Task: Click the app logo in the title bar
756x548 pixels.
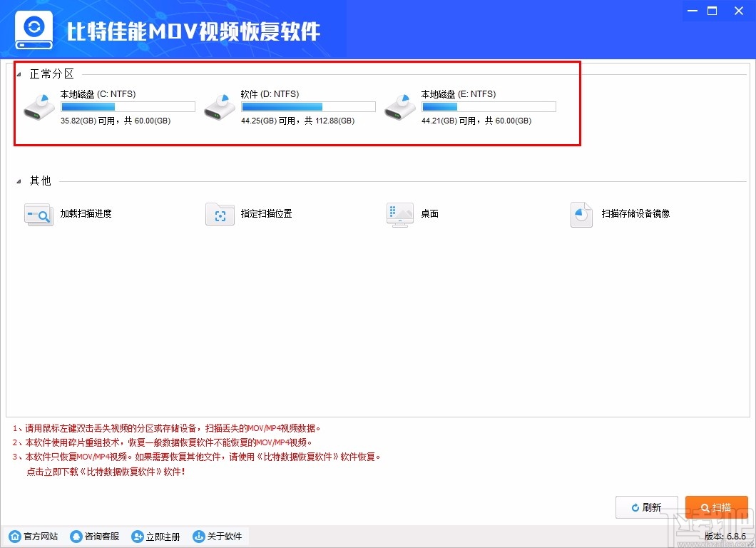Action: pos(34,29)
